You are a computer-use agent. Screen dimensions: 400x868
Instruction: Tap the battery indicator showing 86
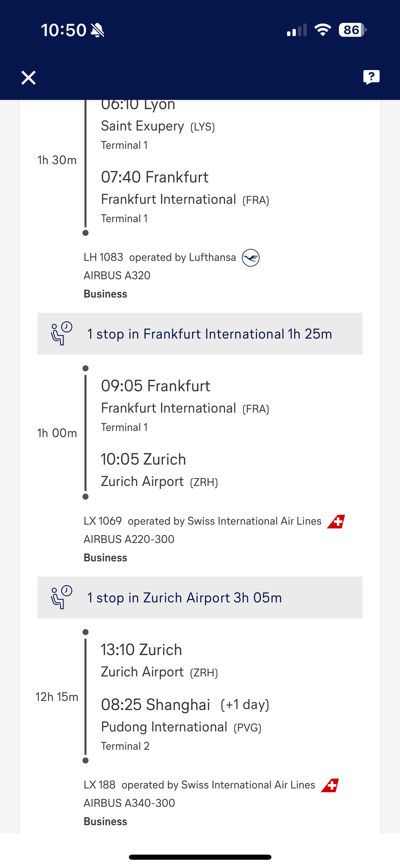pyautogui.click(x=353, y=30)
